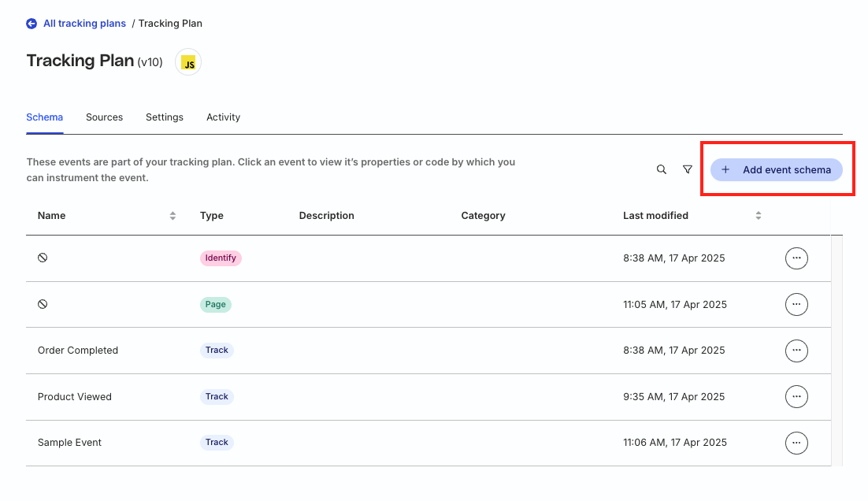Switch to the Sources tab
This screenshot has width=868, height=501.
(x=104, y=117)
